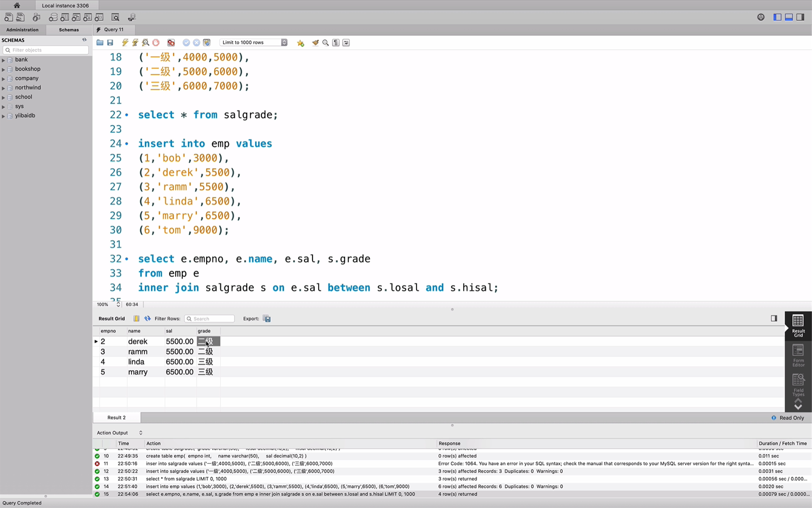Open the schema inspector info icon

click(37, 17)
